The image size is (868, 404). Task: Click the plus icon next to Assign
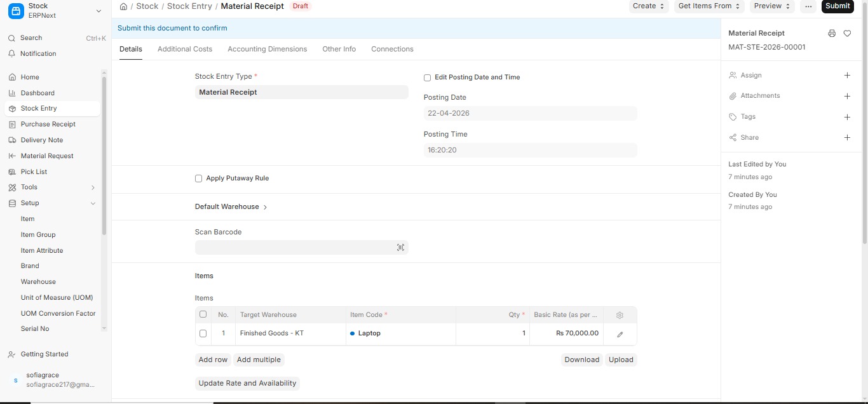(847, 76)
